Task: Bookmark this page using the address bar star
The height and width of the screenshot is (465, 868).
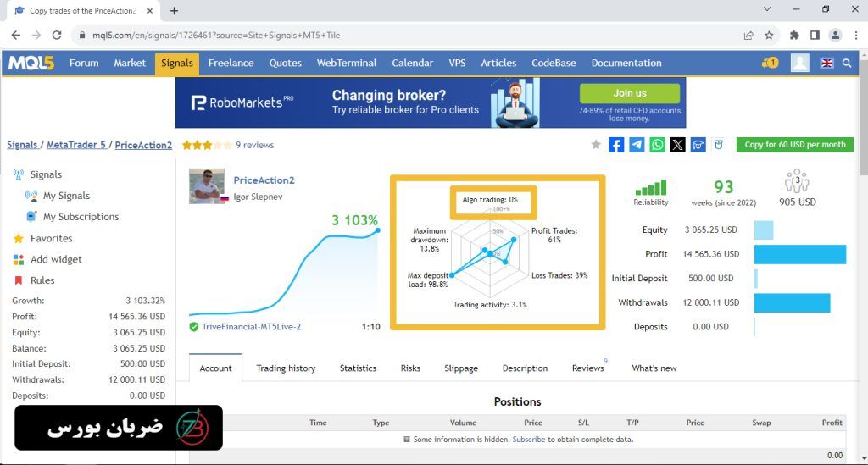Action: click(769, 36)
